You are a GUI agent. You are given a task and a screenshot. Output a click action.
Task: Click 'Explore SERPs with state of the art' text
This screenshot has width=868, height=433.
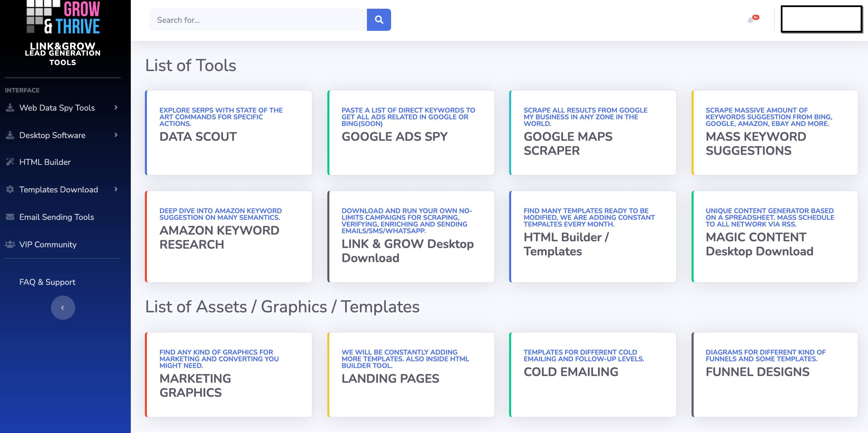[221, 117]
